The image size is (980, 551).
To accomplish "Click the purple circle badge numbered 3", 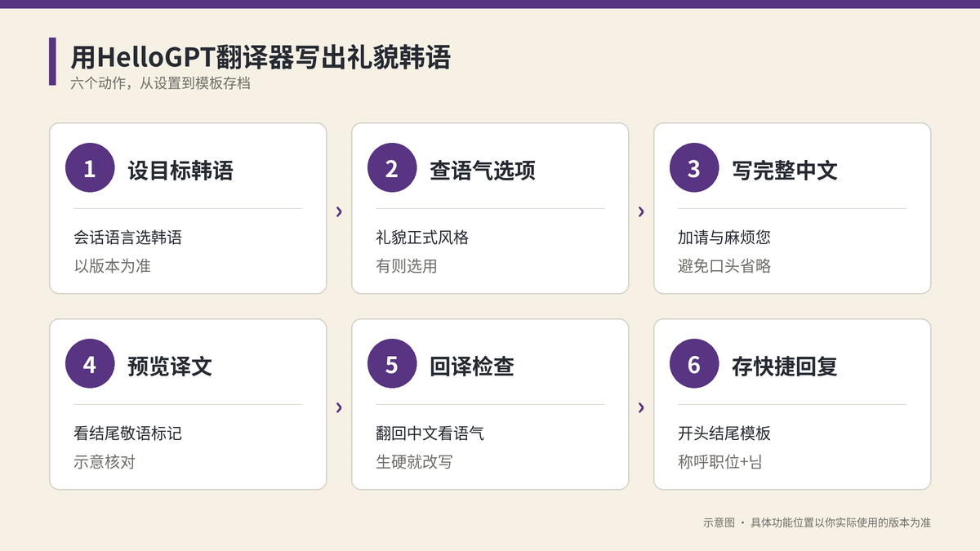I will point(694,169).
